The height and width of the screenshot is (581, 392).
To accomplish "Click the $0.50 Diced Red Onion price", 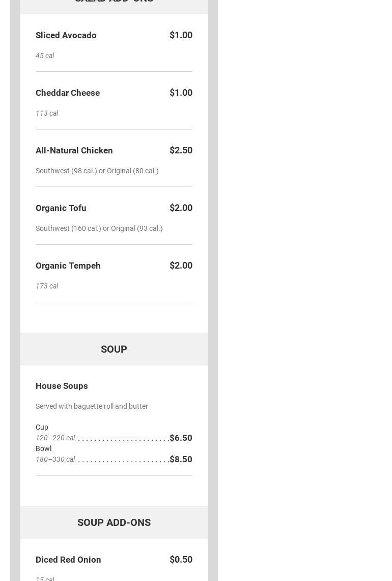I will pos(181,560).
